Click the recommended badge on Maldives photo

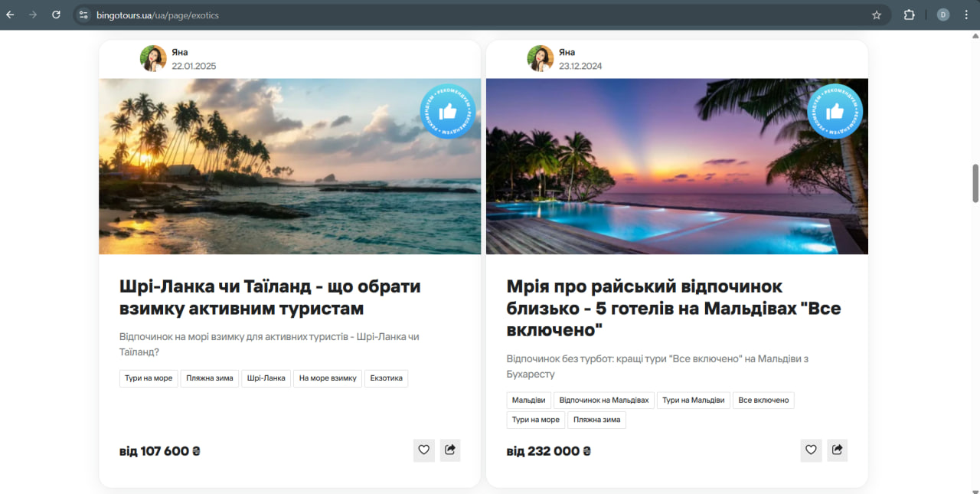[835, 112]
